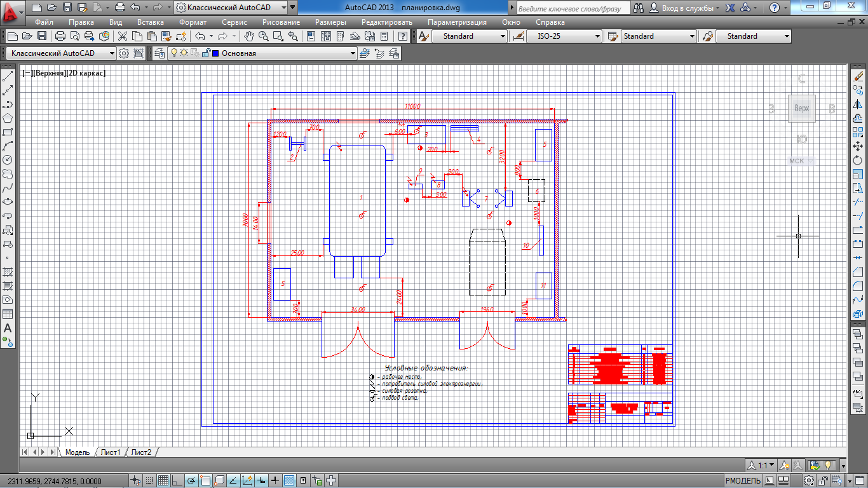
Task: Select the multiline Text tool
Action: [x=8, y=329]
